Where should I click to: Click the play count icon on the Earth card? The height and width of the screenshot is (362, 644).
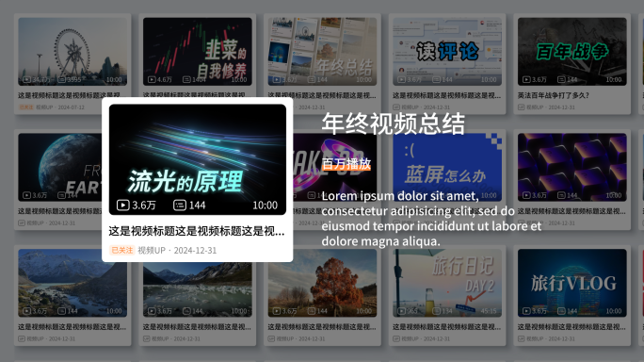(26, 195)
